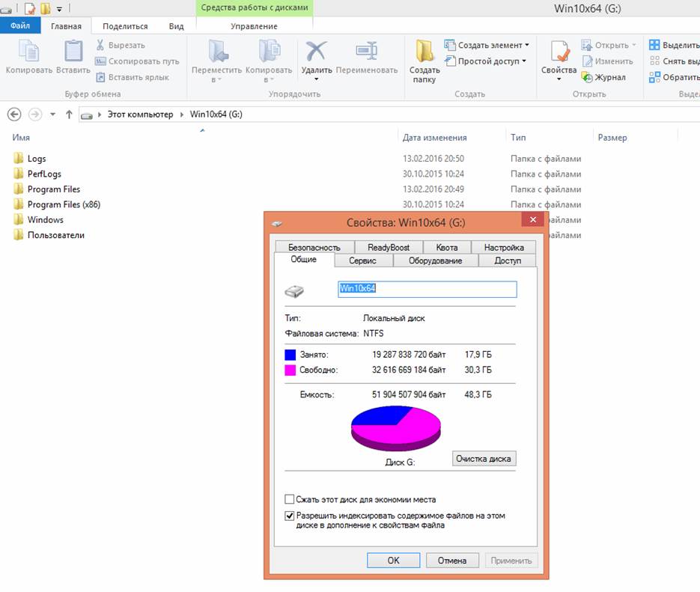
Task: Click the Up one level arrow
Action: (69, 115)
